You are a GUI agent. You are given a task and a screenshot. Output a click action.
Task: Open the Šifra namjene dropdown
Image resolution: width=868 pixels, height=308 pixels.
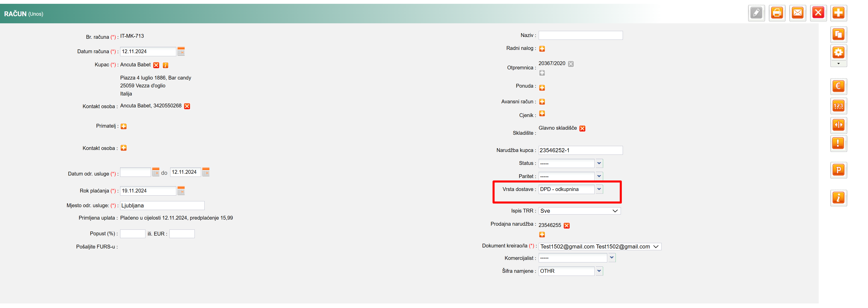599,271
